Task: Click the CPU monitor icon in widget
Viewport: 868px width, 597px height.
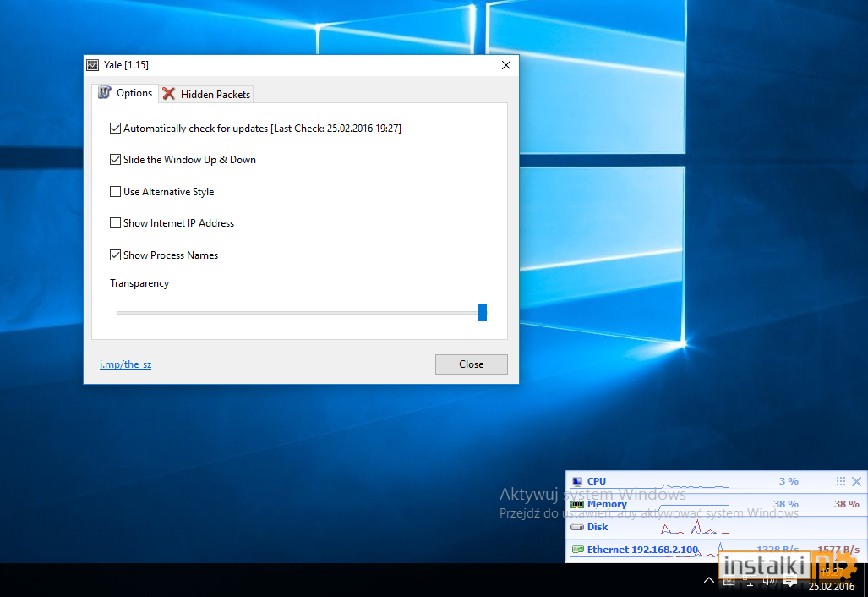Action: [577, 481]
